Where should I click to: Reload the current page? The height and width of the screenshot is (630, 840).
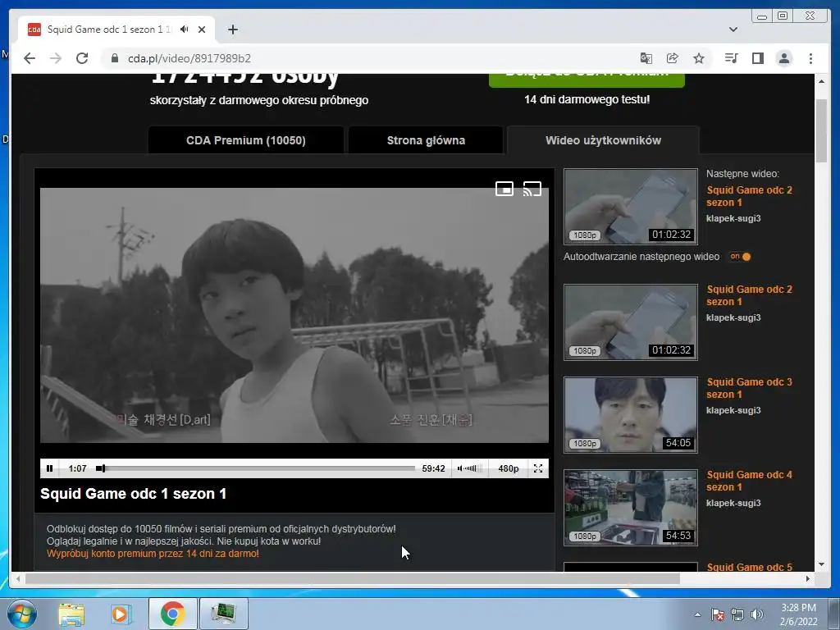(82, 58)
